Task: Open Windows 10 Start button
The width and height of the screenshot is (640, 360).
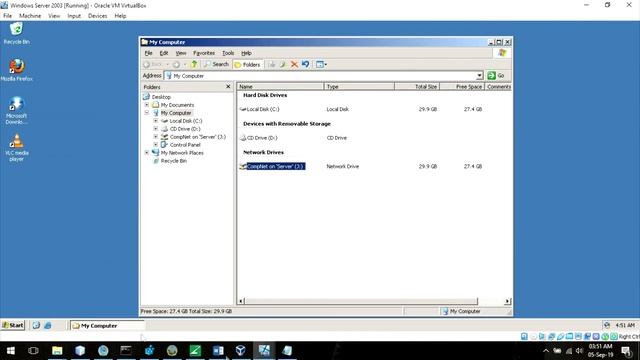Action: [x=11, y=351]
